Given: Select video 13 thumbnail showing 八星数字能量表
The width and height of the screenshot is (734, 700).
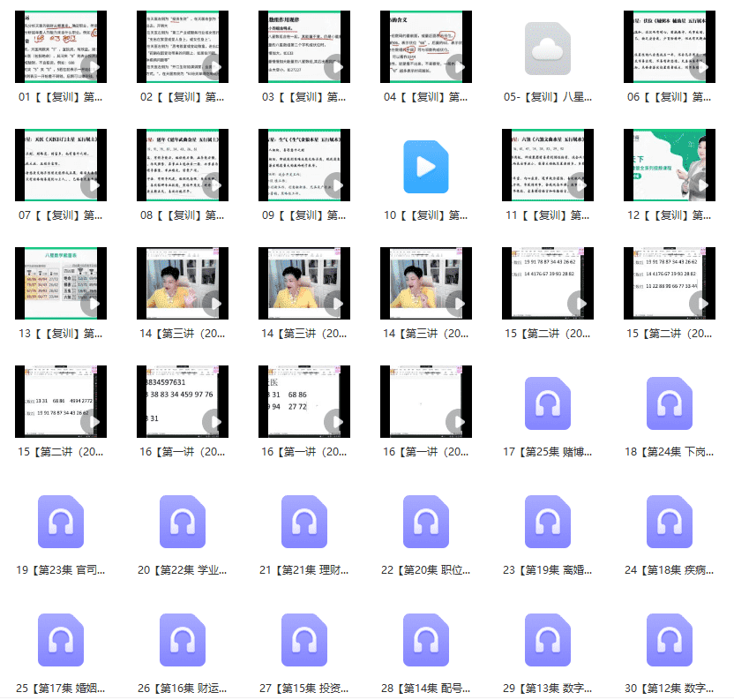Looking at the screenshot, I should click(61, 282).
